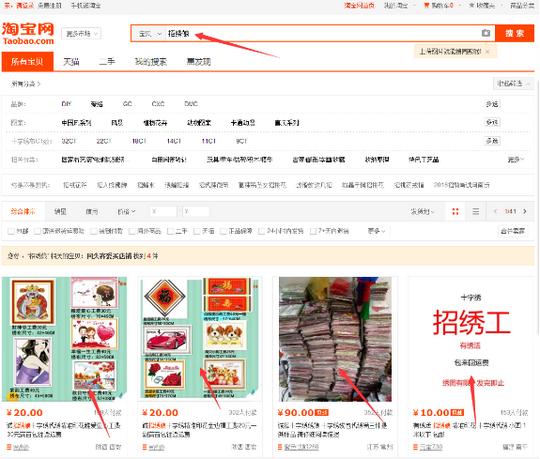Go to previous results page arrow
The image size is (540, 459).
pyautogui.click(x=496, y=211)
